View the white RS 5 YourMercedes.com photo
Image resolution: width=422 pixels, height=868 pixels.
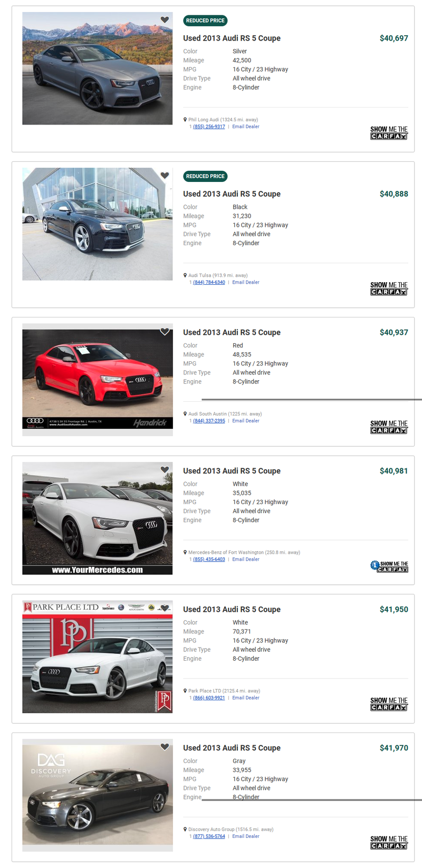click(97, 518)
